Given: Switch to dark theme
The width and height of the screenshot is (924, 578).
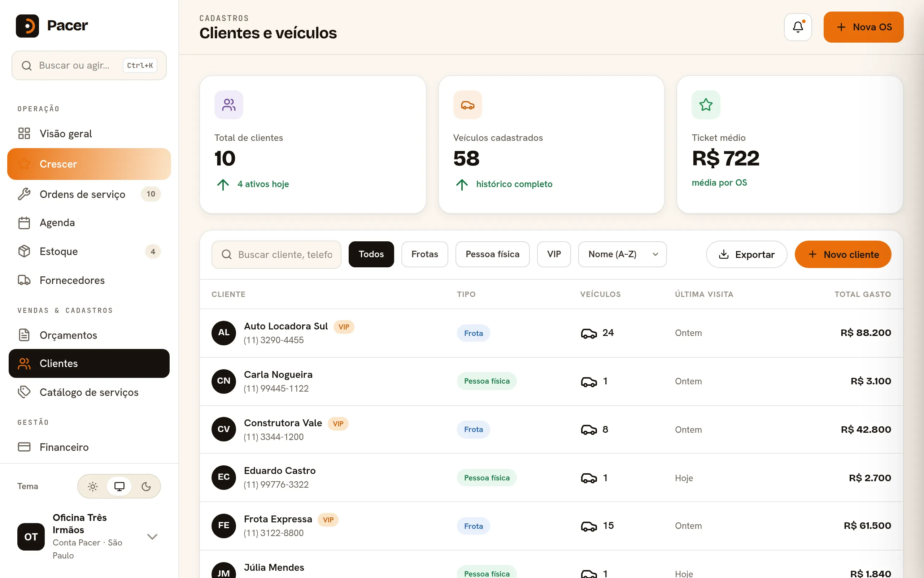Looking at the screenshot, I should click(146, 486).
